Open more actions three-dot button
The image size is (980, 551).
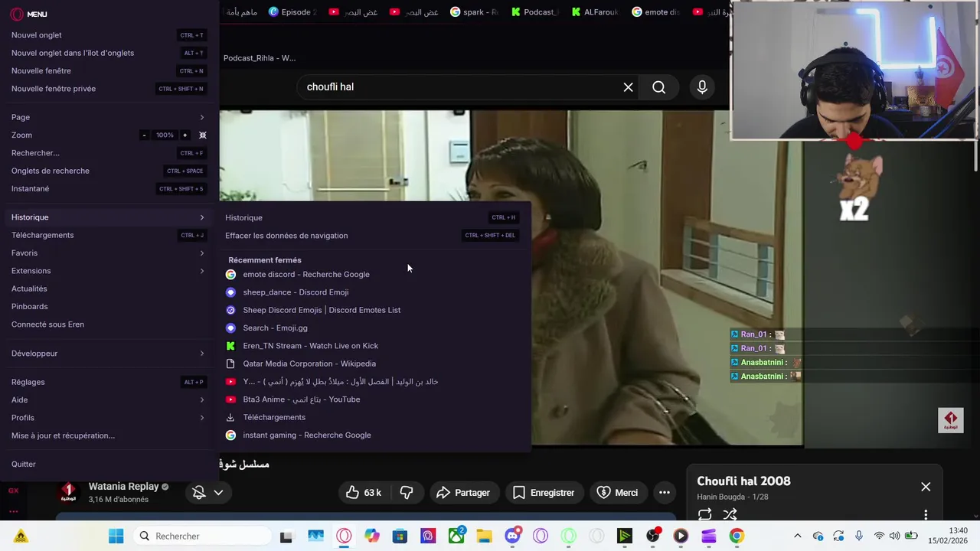665,493
